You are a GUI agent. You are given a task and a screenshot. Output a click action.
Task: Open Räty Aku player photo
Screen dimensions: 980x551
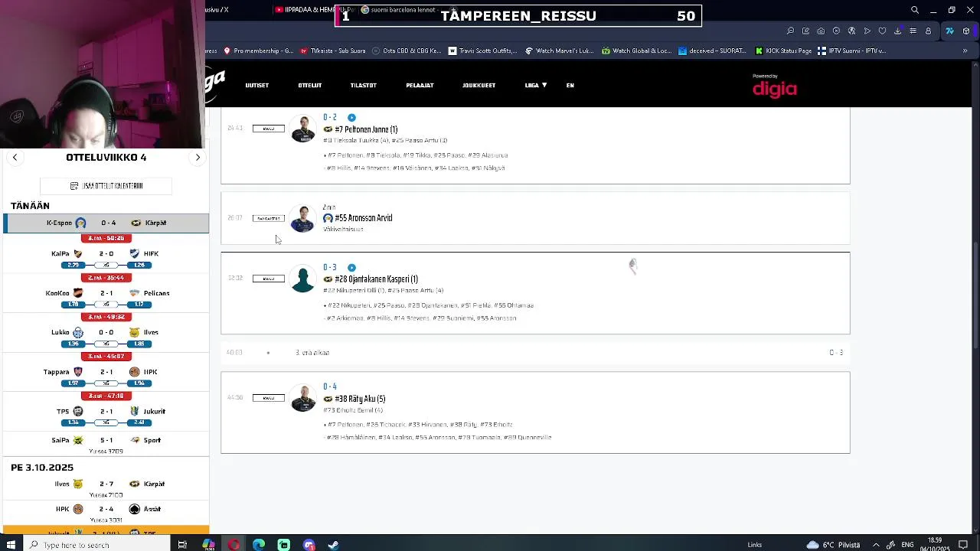tap(303, 398)
